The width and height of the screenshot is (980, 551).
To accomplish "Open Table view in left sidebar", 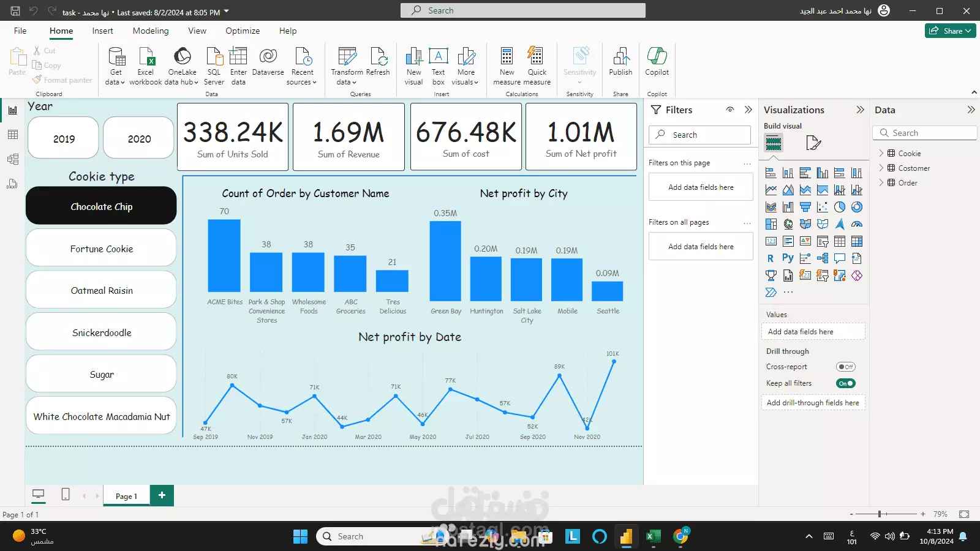I will pyautogui.click(x=13, y=135).
